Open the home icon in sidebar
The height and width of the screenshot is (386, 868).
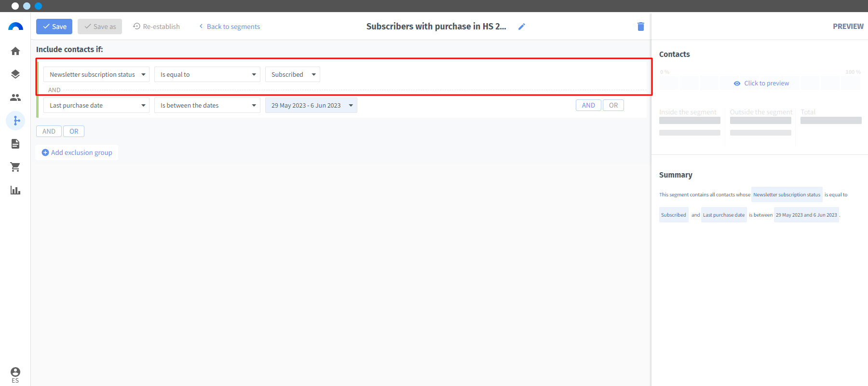15,51
